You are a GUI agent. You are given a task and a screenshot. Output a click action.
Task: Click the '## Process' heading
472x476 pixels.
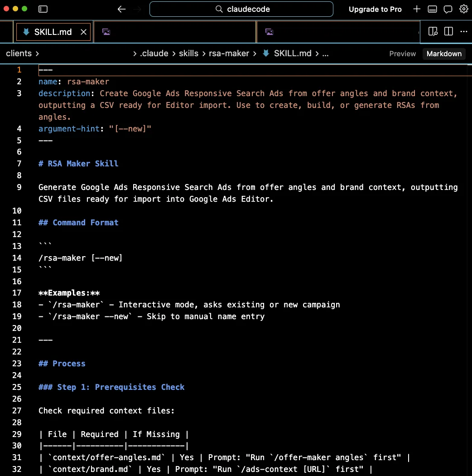[62, 364]
